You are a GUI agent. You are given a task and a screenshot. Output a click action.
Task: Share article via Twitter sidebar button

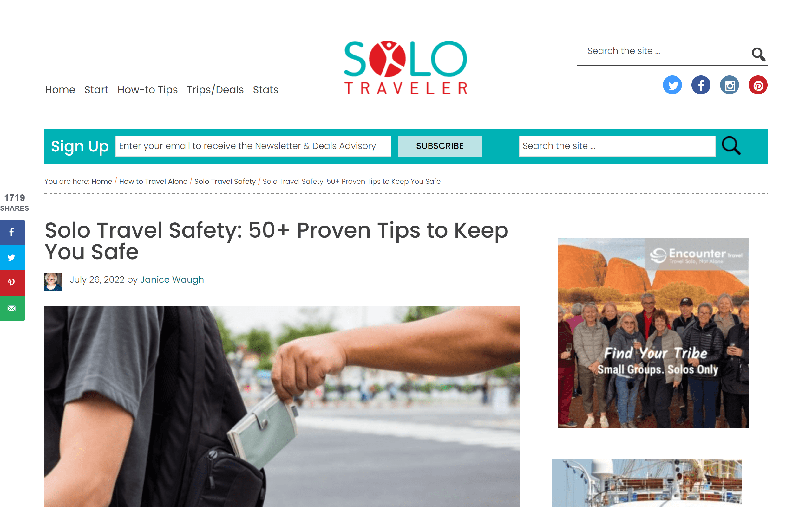click(12, 258)
